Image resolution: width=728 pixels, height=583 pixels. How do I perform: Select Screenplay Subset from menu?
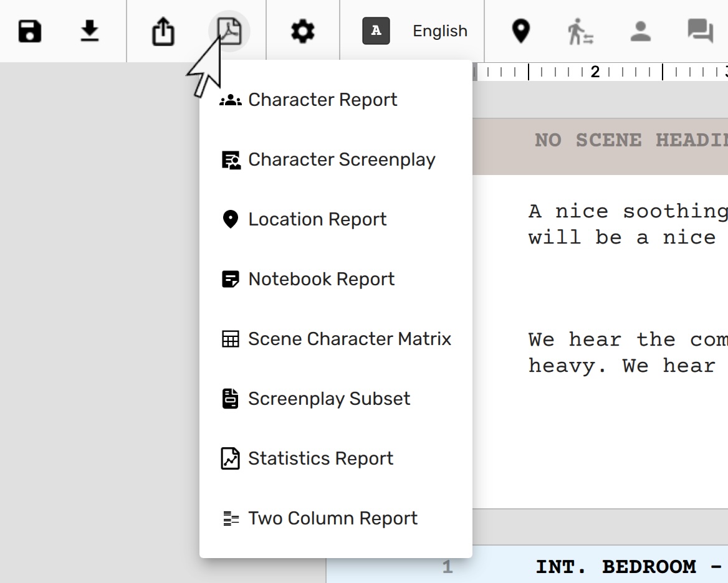pyautogui.click(x=328, y=399)
